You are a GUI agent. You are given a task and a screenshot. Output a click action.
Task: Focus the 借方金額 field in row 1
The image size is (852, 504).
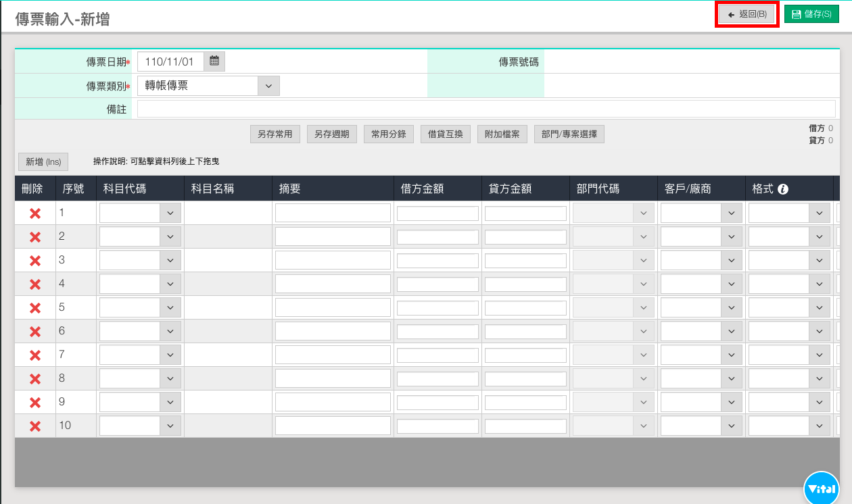click(x=437, y=213)
